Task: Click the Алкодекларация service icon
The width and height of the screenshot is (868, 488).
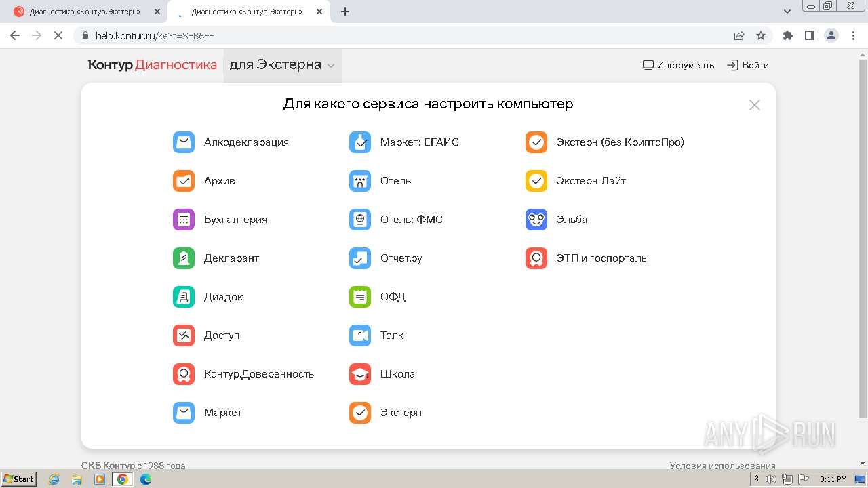Action: click(184, 142)
